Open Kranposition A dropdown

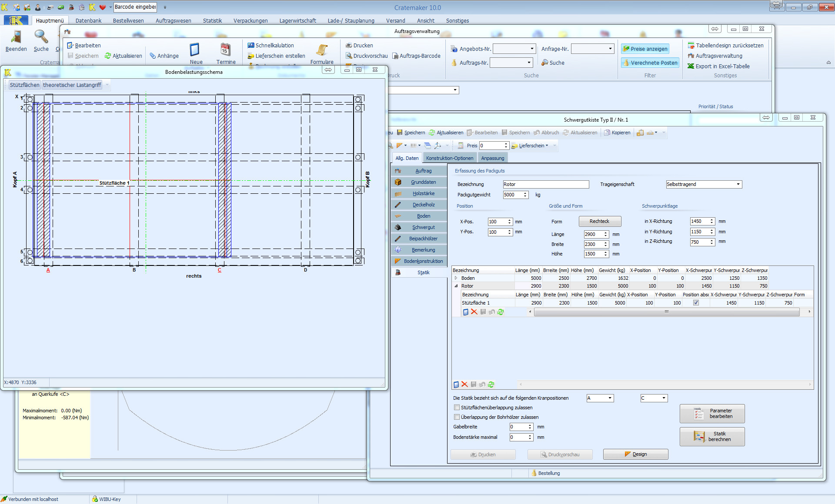pyautogui.click(x=610, y=398)
